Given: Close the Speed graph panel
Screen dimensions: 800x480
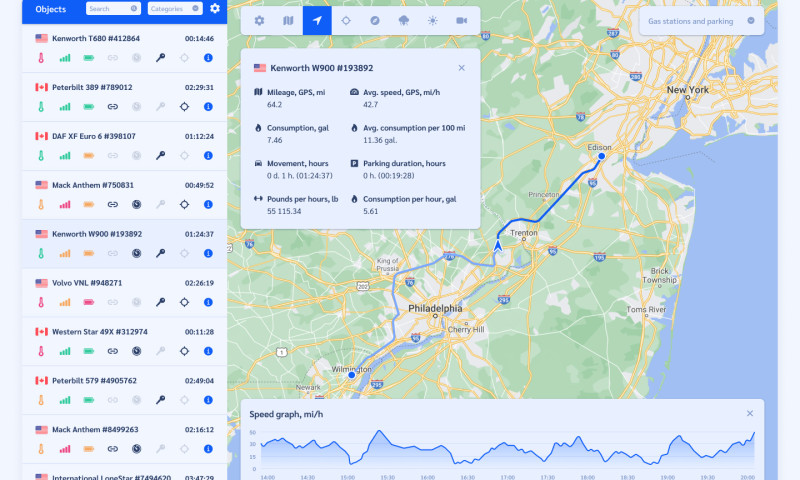Looking at the screenshot, I should (x=749, y=414).
